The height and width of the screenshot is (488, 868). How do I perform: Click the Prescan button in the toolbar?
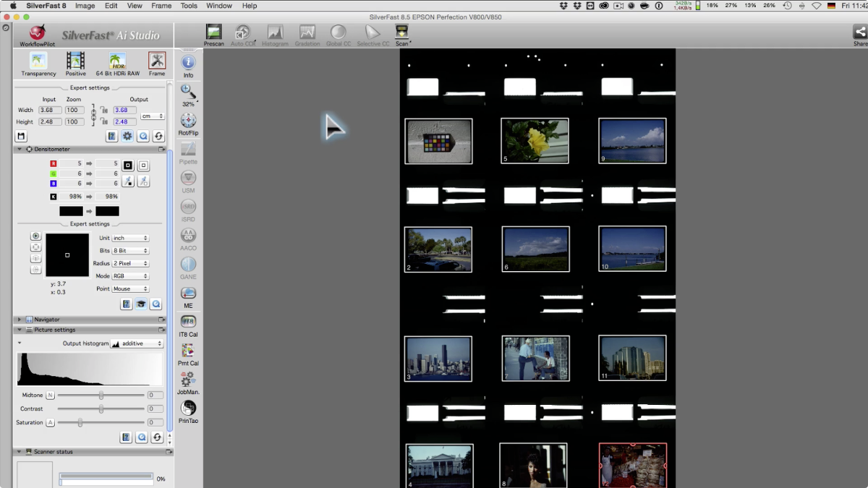coord(213,33)
